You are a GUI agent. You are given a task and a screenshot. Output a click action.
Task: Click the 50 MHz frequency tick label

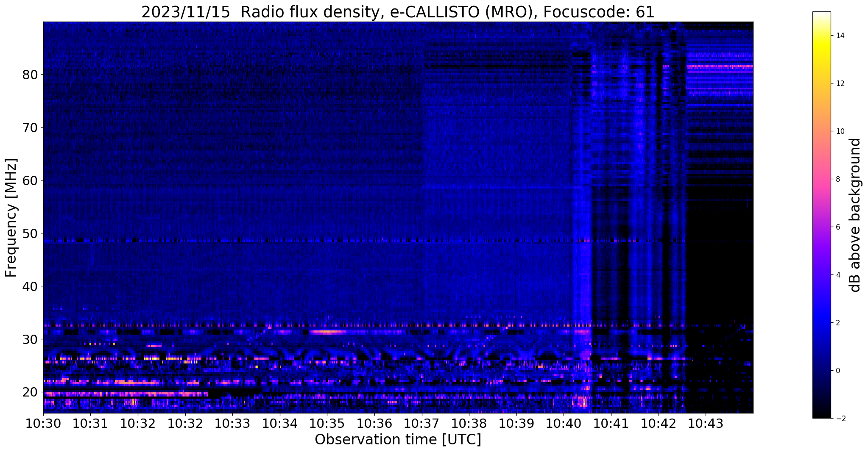tap(30, 233)
